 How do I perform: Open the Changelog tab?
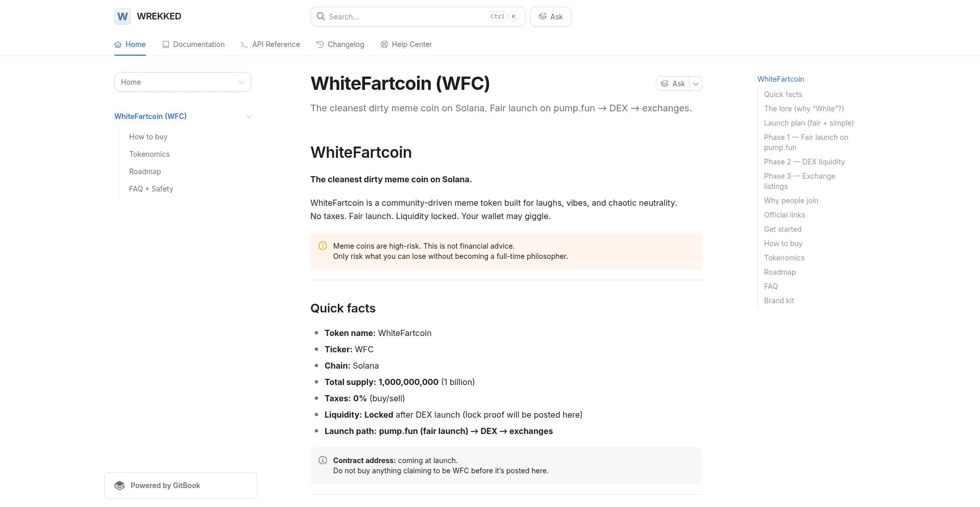pos(346,44)
